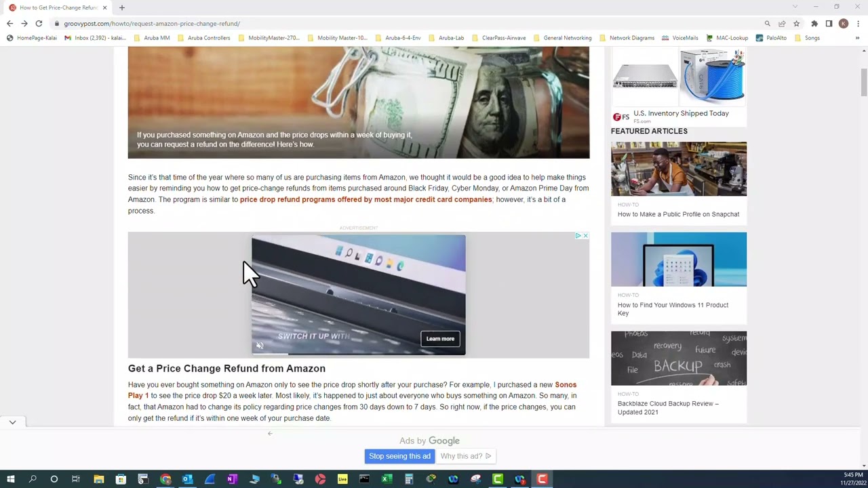Image resolution: width=868 pixels, height=488 pixels.
Task: Close the video ad with X
Action: pyautogui.click(x=585, y=236)
